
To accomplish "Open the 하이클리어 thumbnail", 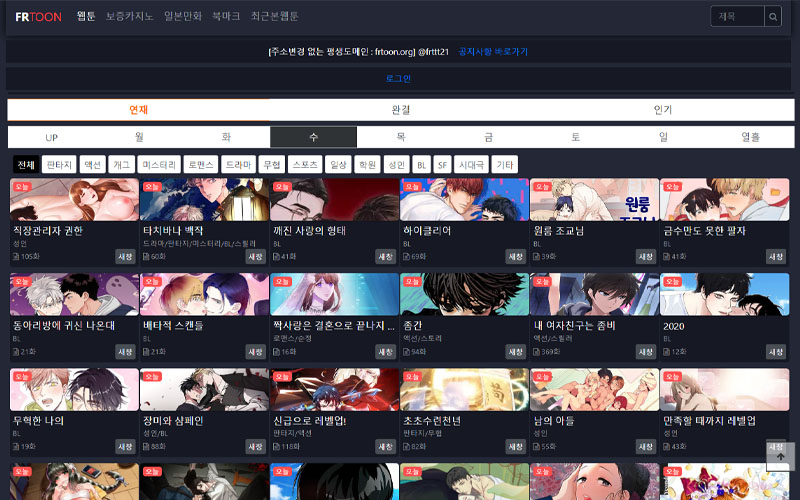I will pos(464,199).
